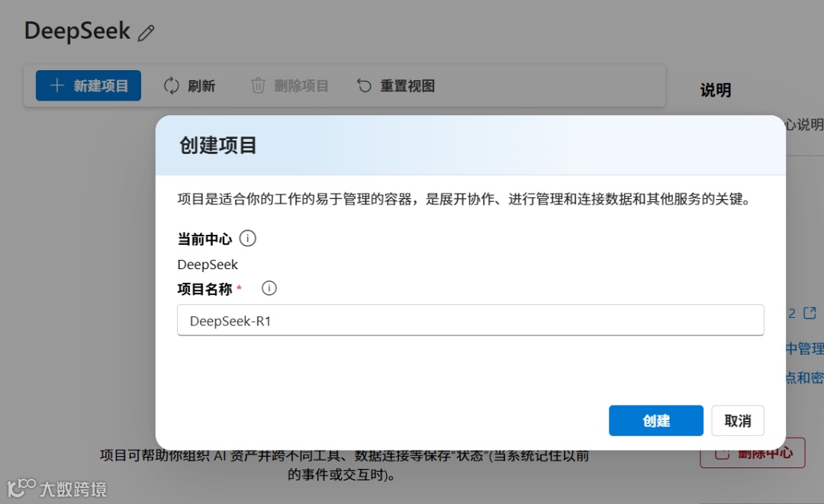Click the DeepSeek value under 当前中心

(208, 265)
